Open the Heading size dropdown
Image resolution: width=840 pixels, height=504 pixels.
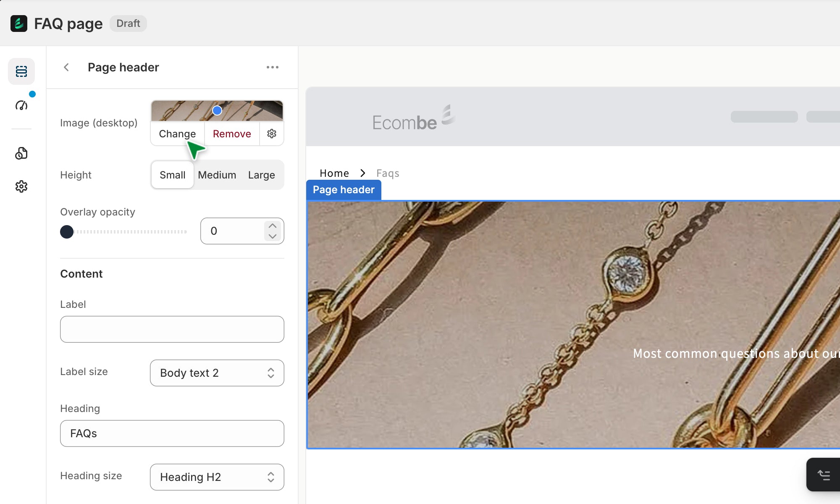[x=217, y=477]
